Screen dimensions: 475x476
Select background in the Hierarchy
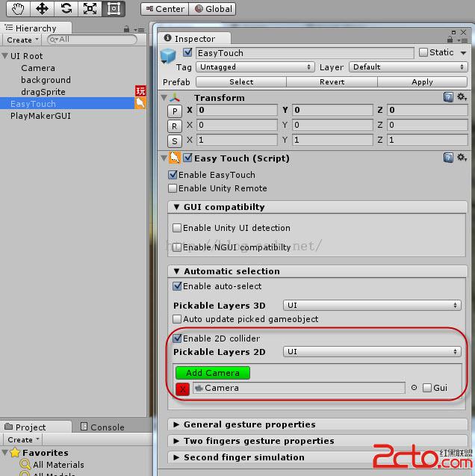click(46, 80)
